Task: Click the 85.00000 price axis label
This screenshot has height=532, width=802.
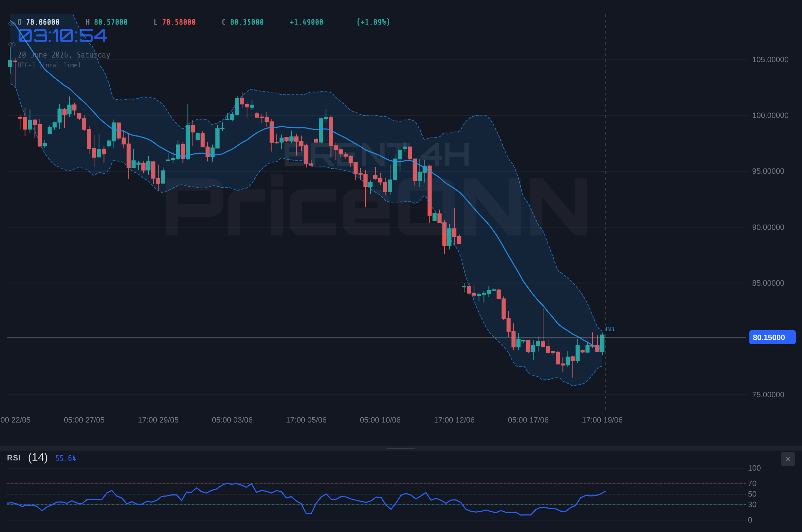Action: tap(768, 283)
